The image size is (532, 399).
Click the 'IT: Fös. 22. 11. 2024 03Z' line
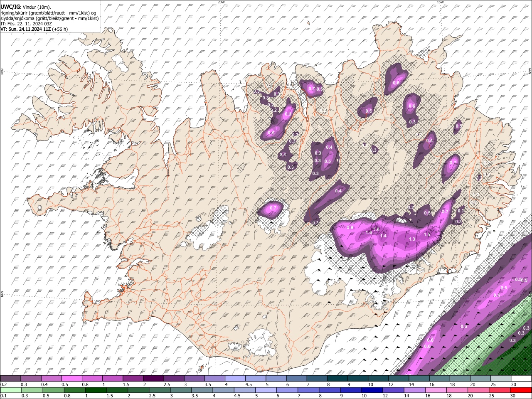tap(26, 24)
